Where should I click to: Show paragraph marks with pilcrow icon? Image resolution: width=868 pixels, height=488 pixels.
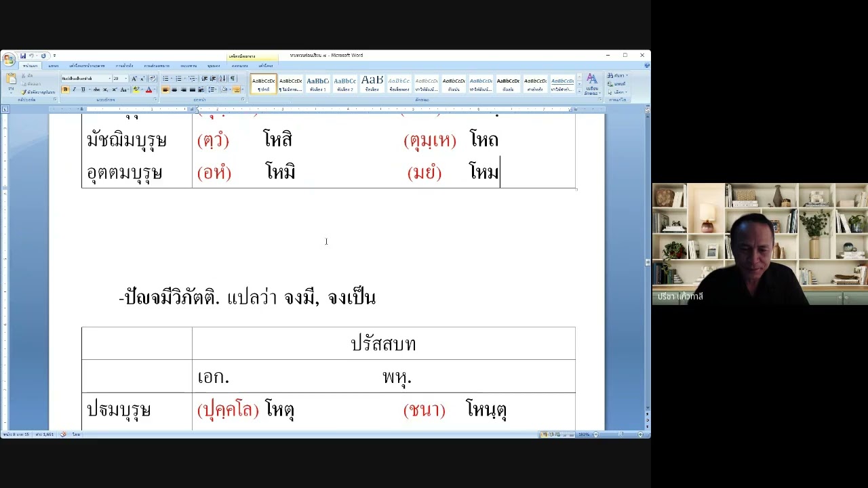[233, 79]
